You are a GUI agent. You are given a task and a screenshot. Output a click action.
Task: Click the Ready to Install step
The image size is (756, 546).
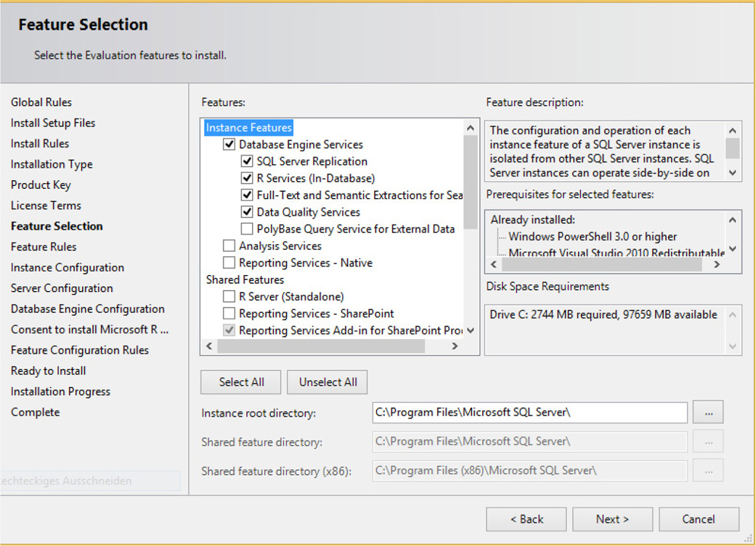(x=48, y=371)
